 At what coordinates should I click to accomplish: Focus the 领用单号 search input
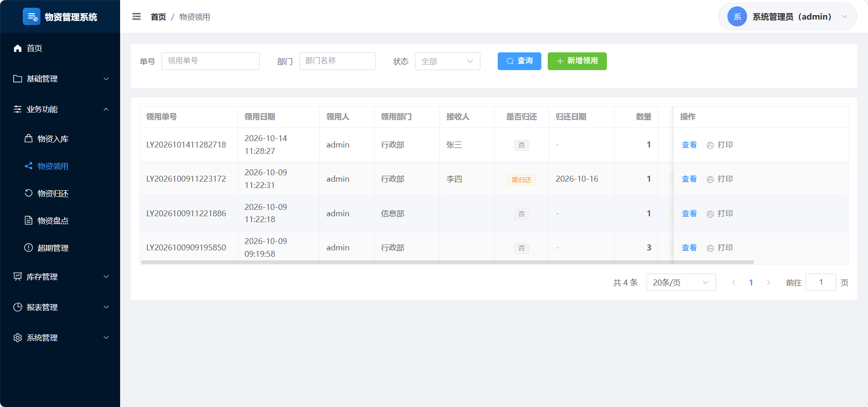(211, 61)
